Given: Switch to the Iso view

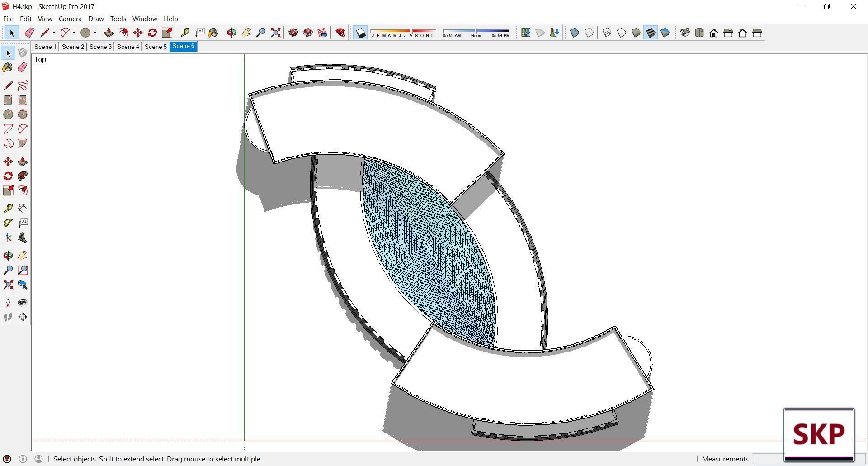Looking at the screenshot, I should click(x=685, y=33).
